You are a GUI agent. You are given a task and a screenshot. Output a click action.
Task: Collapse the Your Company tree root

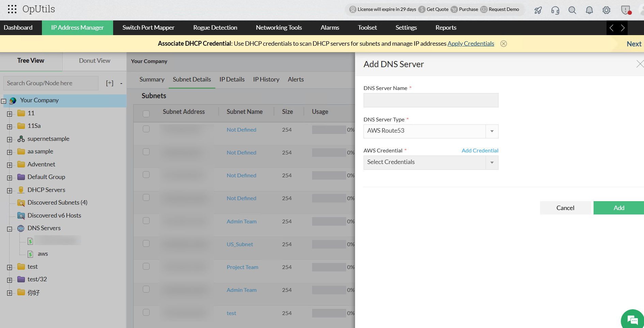4,101
